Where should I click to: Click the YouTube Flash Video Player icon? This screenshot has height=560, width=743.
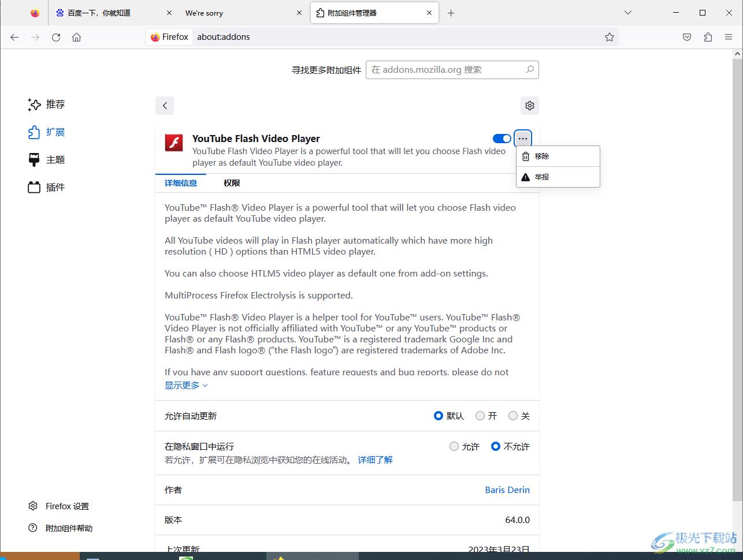174,142
